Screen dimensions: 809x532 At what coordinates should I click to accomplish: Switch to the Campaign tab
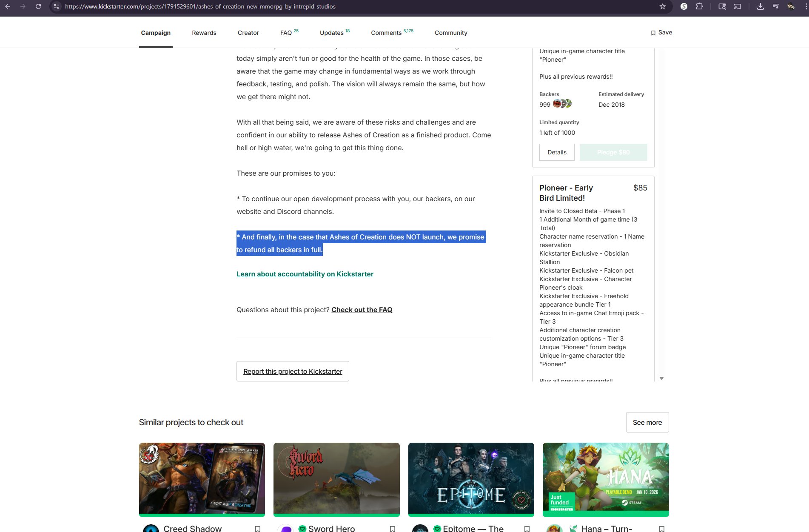coord(156,33)
